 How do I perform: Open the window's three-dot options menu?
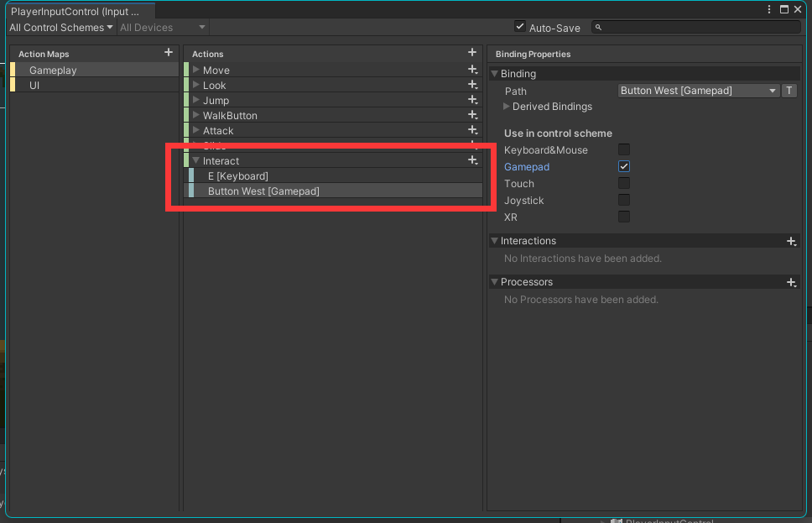(x=769, y=9)
